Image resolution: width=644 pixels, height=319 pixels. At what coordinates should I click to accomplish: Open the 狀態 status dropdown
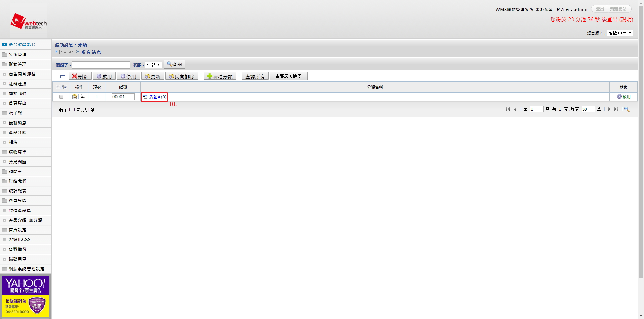coord(153,65)
